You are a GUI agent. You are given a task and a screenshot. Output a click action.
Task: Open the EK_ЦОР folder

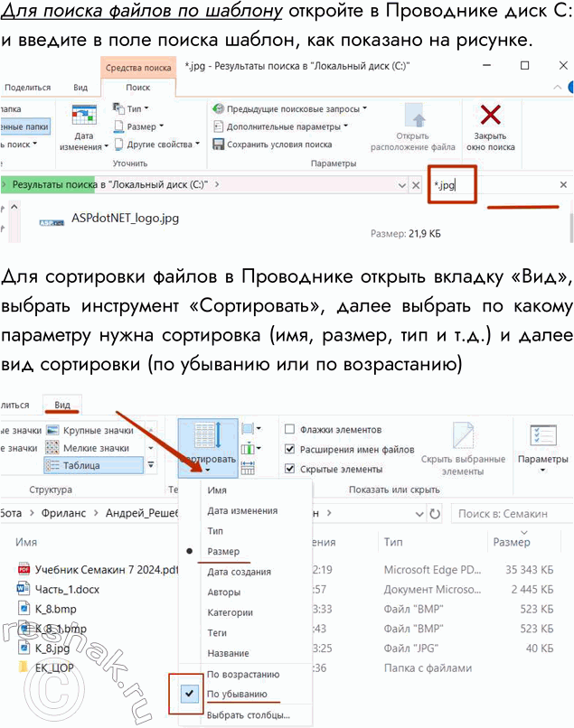tap(45, 667)
